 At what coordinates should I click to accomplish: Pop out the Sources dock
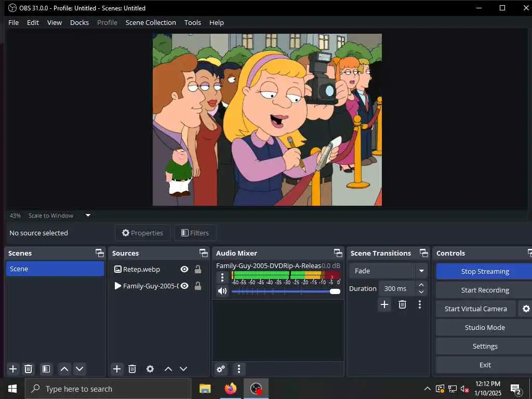(x=203, y=253)
